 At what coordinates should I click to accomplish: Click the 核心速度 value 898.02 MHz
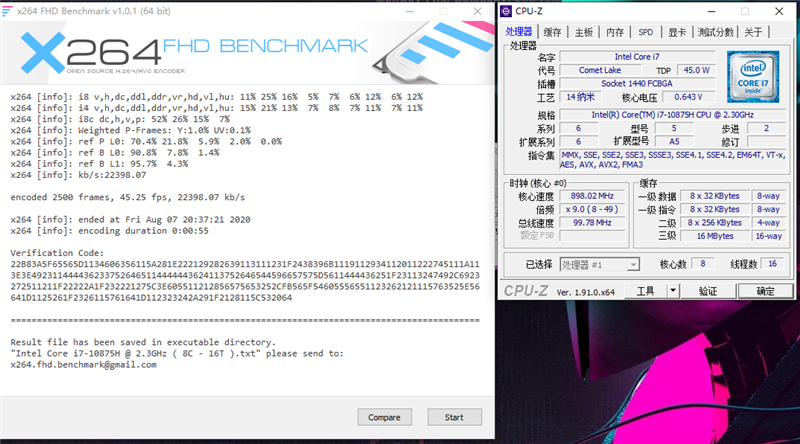coord(592,196)
